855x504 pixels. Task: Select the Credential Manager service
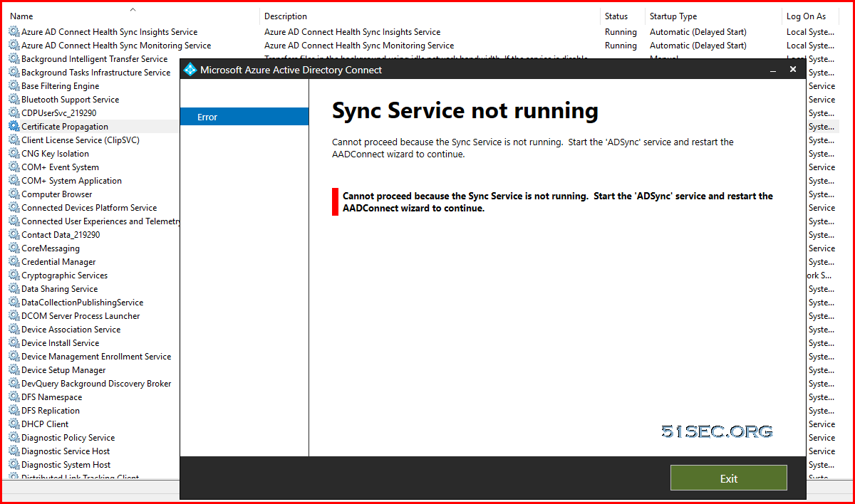point(58,262)
